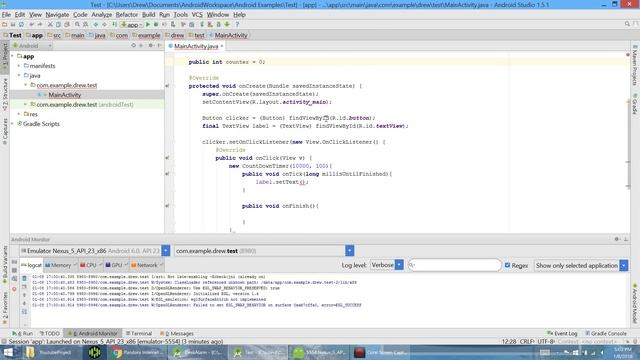Image resolution: width=640 pixels, height=360 pixels.
Task: Click the Android Monitor settings gear icon
Action: click(617, 239)
